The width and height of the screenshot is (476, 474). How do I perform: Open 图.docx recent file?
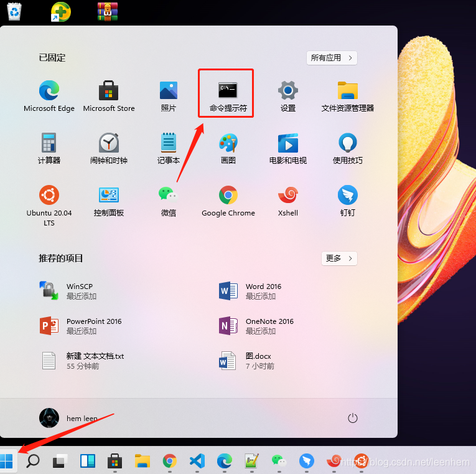(246, 361)
